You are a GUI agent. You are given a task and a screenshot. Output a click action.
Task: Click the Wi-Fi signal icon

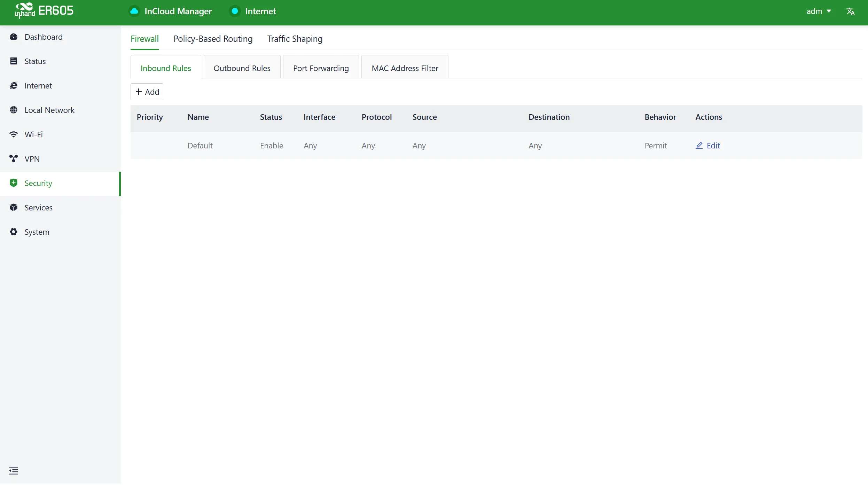click(x=14, y=134)
